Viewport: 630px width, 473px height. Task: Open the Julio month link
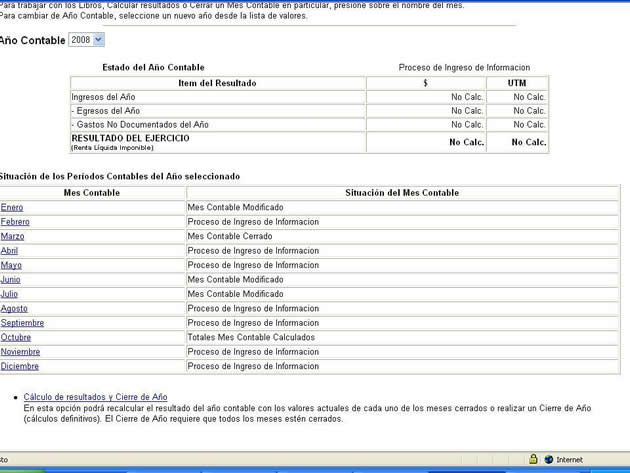tap(9, 294)
